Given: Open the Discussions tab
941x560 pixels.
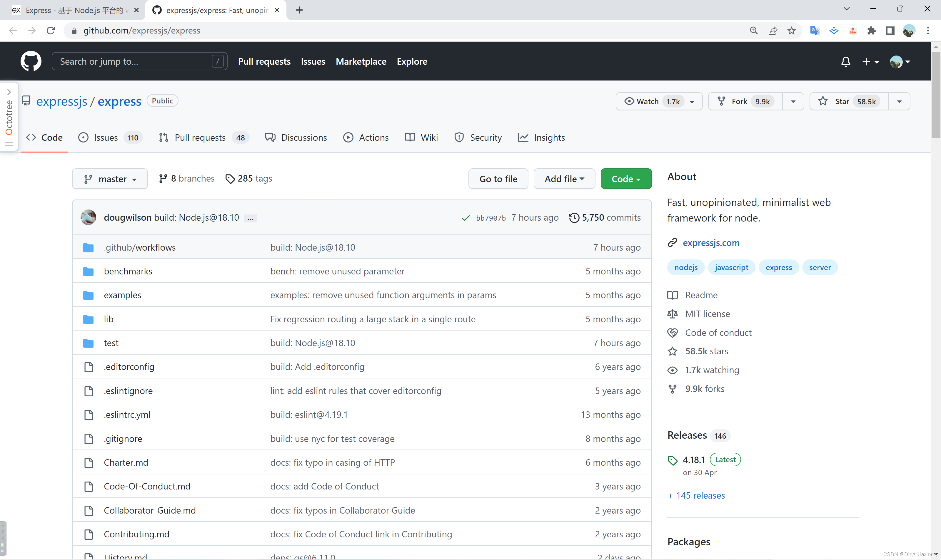Looking at the screenshot, I should [x=296, y=138].
